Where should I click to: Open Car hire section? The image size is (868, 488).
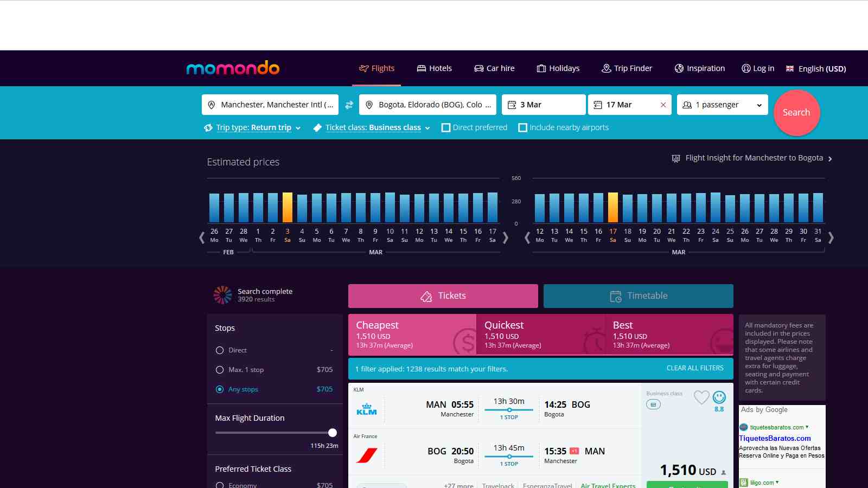pos(494,68)
